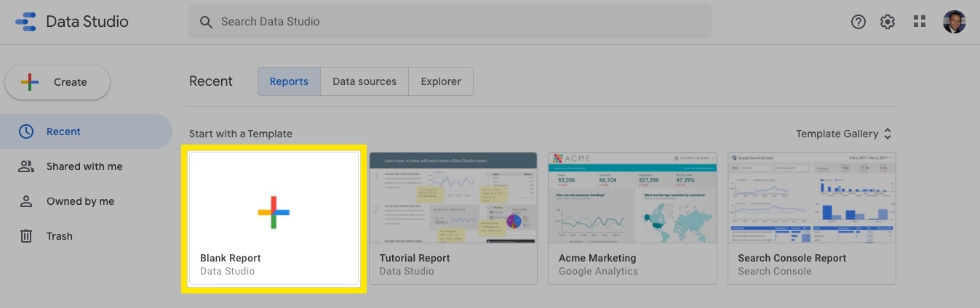Click the trash can icon in sidebar
This screenshot has height=308, width=980.
[x=26, y=236]
